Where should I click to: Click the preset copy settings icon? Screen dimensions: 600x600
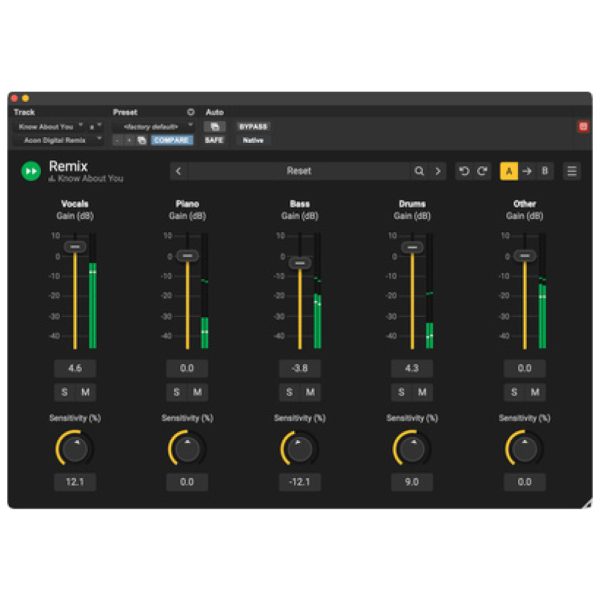[142, 140]
